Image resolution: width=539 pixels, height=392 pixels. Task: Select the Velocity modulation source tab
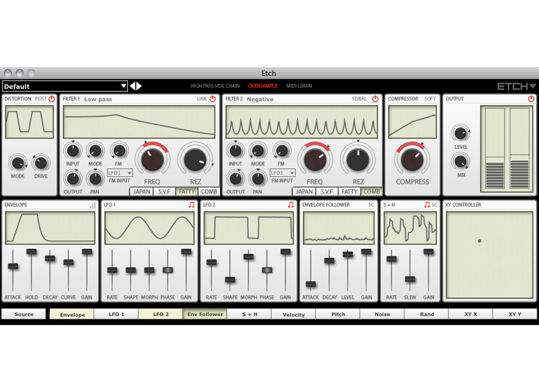point(293,314)
